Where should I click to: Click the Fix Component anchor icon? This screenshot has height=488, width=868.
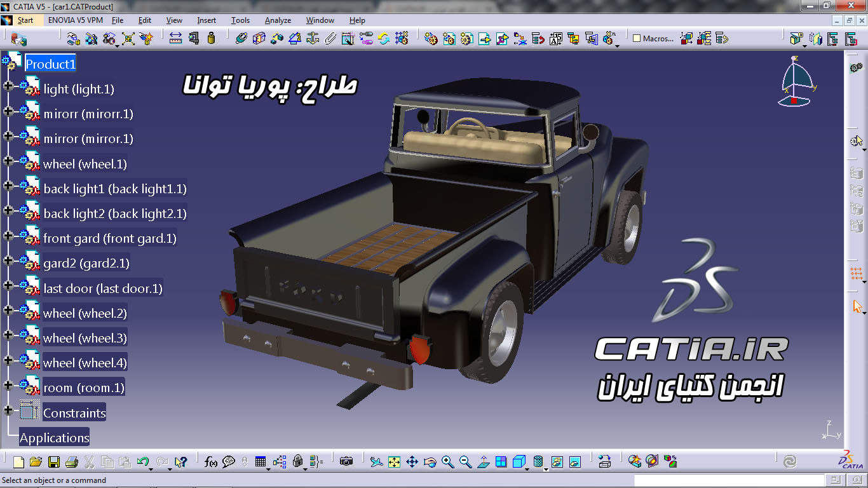click(312, 38)
